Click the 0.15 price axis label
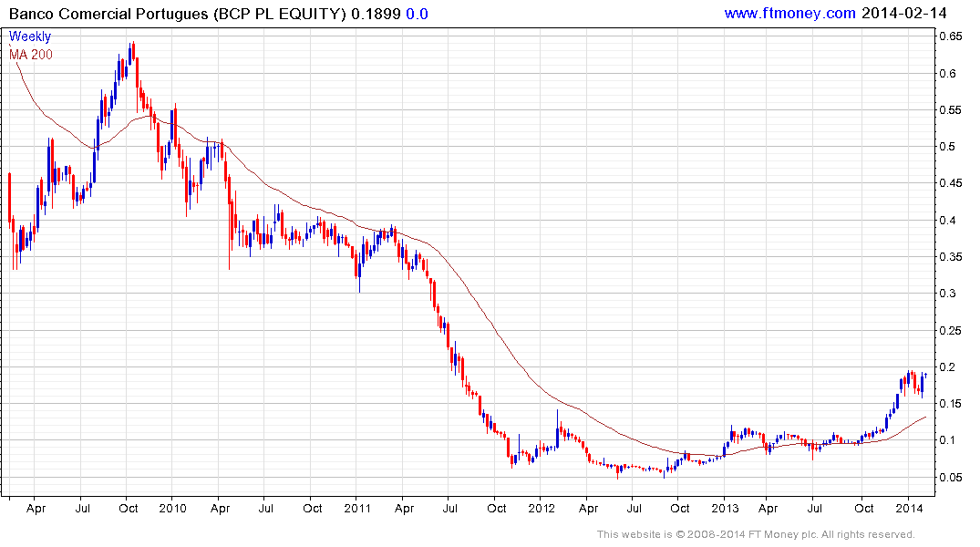Screen dimensions: 980x547 coord(951,404)
